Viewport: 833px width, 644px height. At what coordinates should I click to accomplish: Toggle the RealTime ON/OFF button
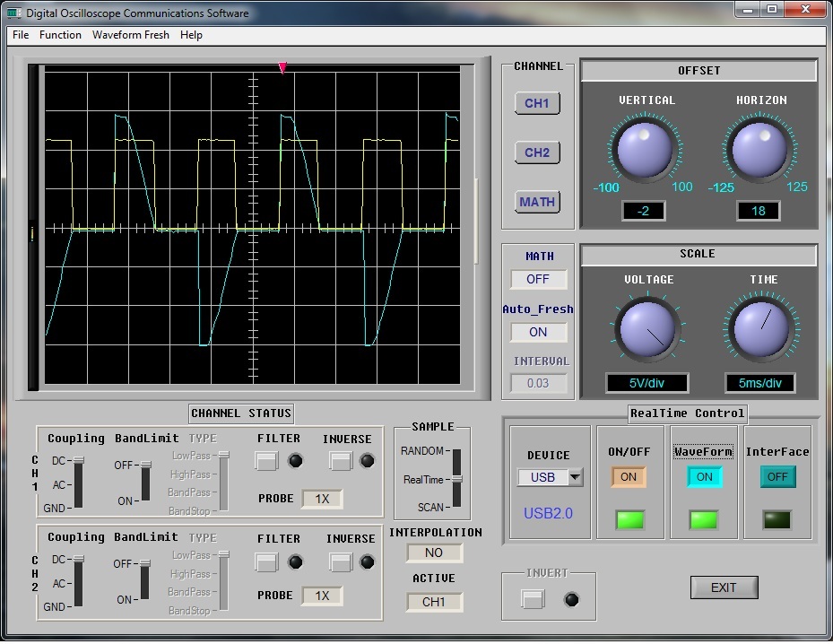click(x=629, y=477)
